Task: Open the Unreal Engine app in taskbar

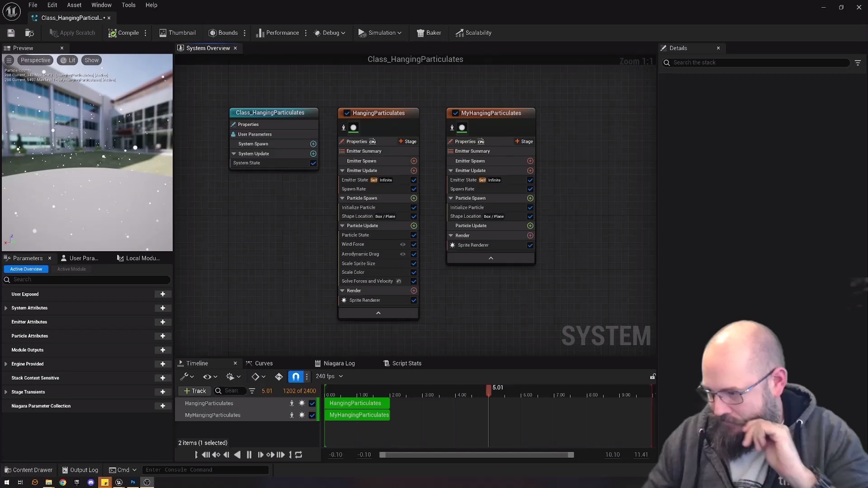Action: point(119,482)
